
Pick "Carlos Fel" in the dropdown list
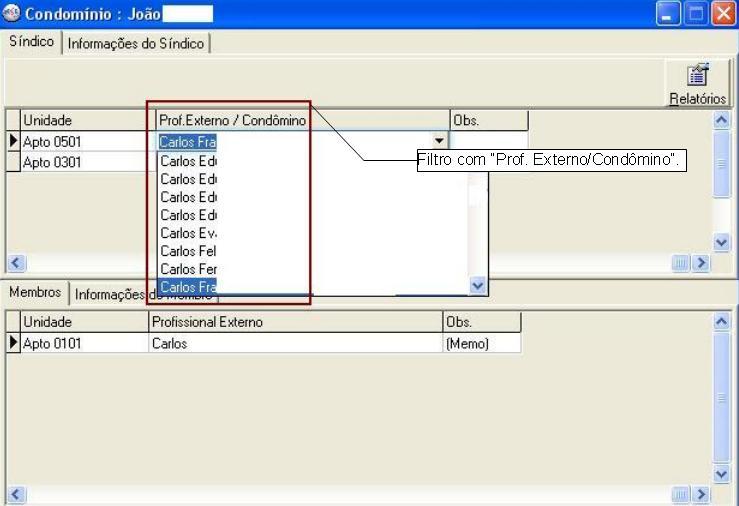pyautogui.click(x=188, y=251)
